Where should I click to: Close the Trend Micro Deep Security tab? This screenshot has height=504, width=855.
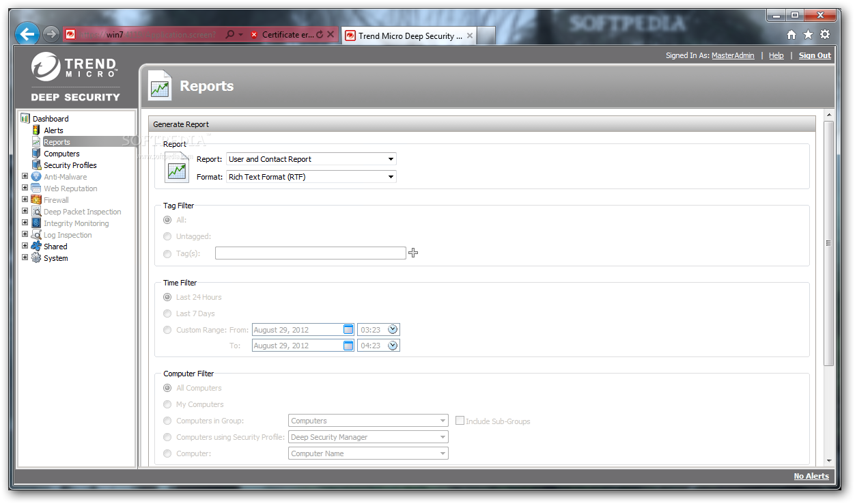tap(470, 36)
